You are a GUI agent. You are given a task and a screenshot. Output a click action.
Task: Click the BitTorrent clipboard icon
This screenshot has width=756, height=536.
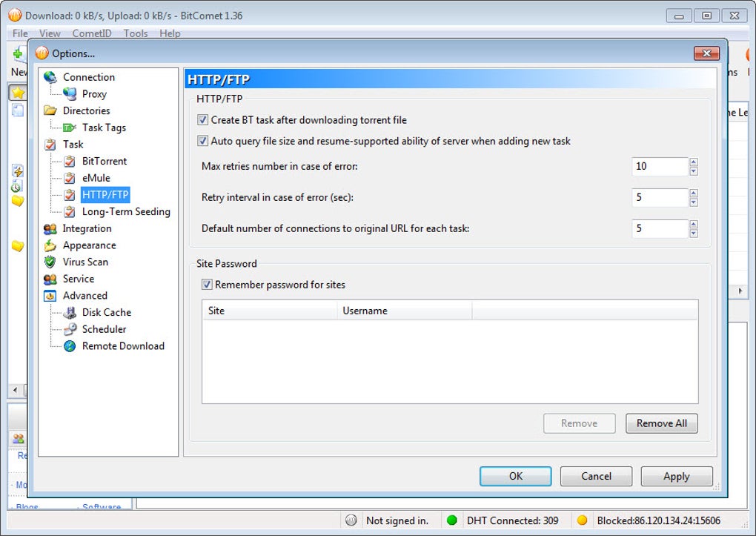(x=70, y=161)
